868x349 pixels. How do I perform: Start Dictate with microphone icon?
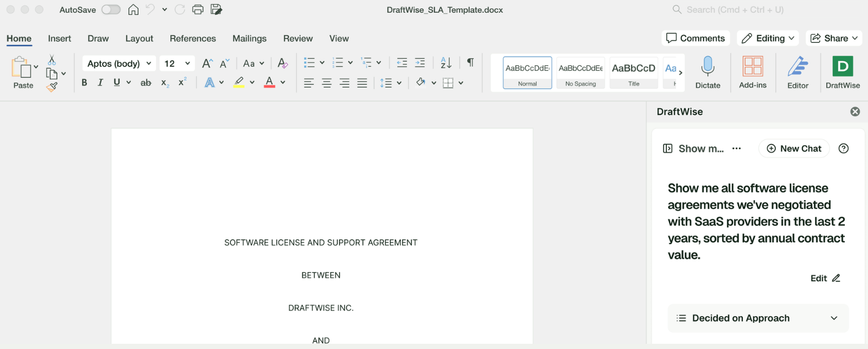tap(707, 72)
